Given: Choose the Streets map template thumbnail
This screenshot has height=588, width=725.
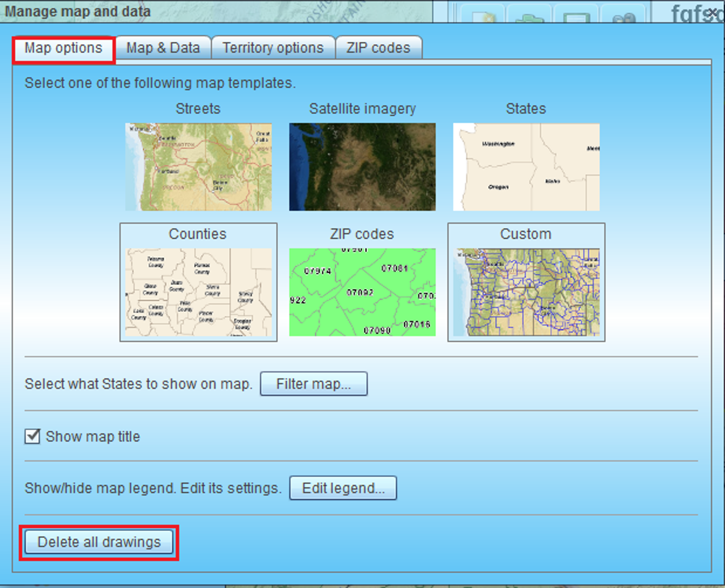Looking at the screenshot, I should (199, 167).
